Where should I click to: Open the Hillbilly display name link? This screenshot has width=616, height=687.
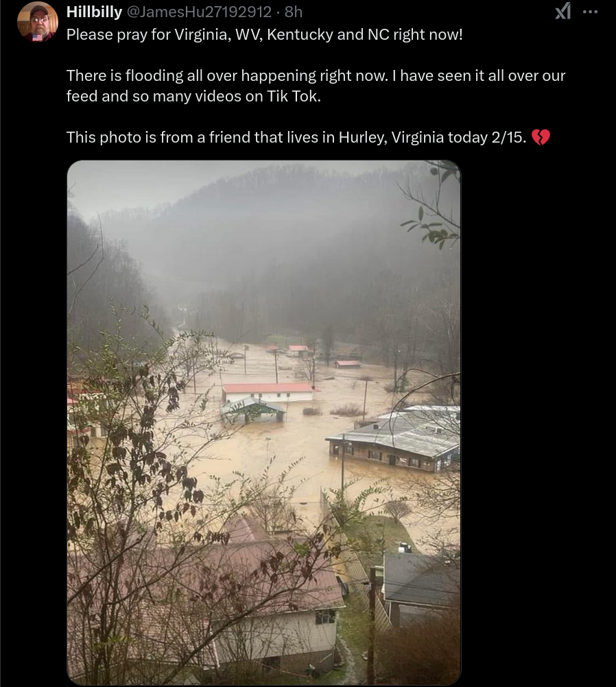(94, 12)
